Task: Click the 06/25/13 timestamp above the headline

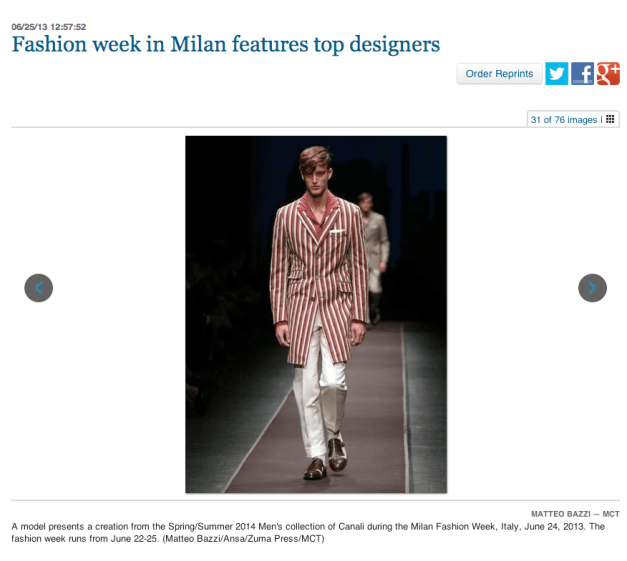Action: (x=49, y=27)
